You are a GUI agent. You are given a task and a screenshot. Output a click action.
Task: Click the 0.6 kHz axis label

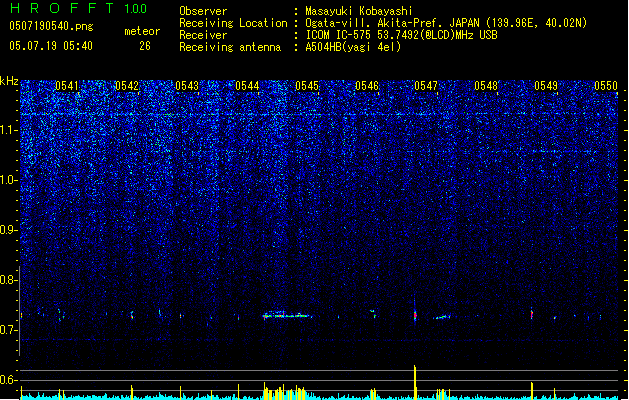tap(9, 380)
